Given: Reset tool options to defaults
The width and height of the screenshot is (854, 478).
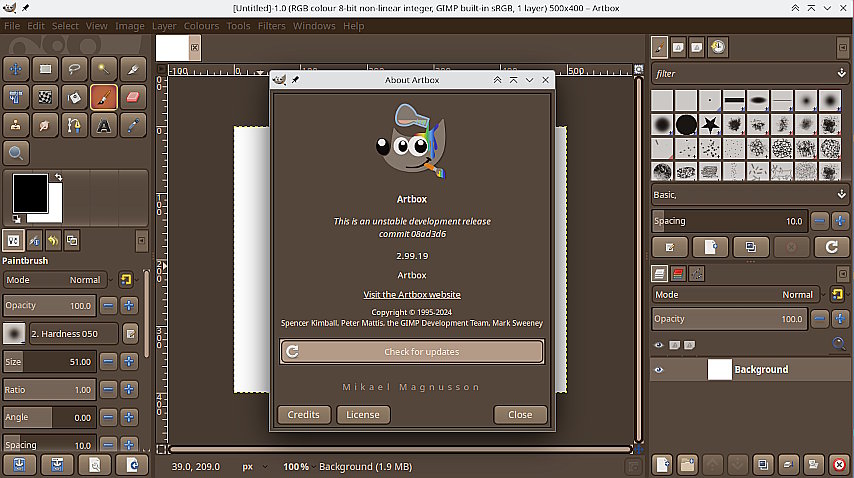Looking at the screenshot, I should coord(132,465).
